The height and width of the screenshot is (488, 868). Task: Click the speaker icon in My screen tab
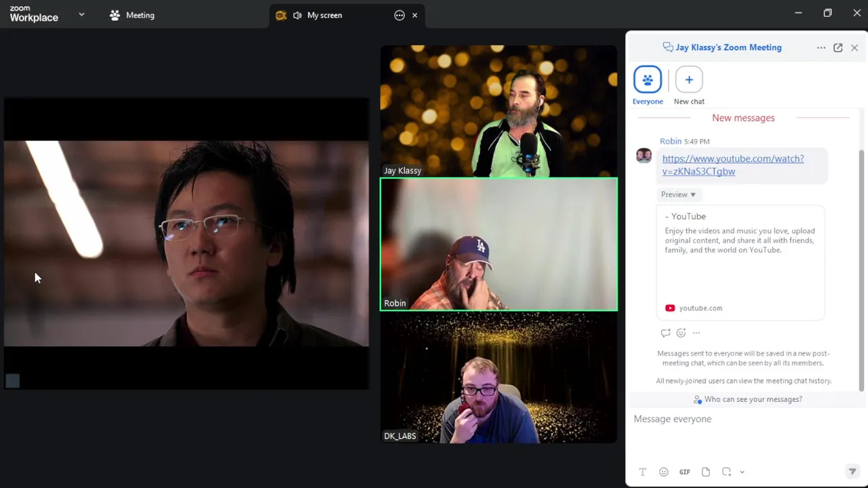click(x=297, y=15)
